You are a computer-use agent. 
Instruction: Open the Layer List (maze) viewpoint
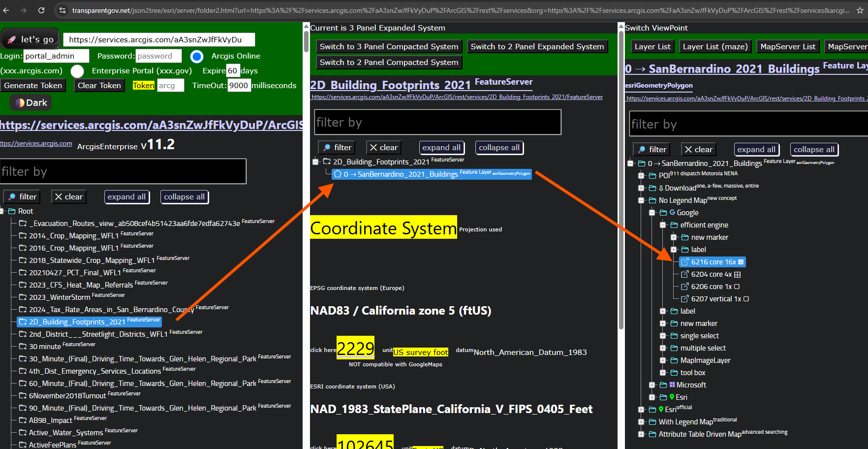coord(715,47)
